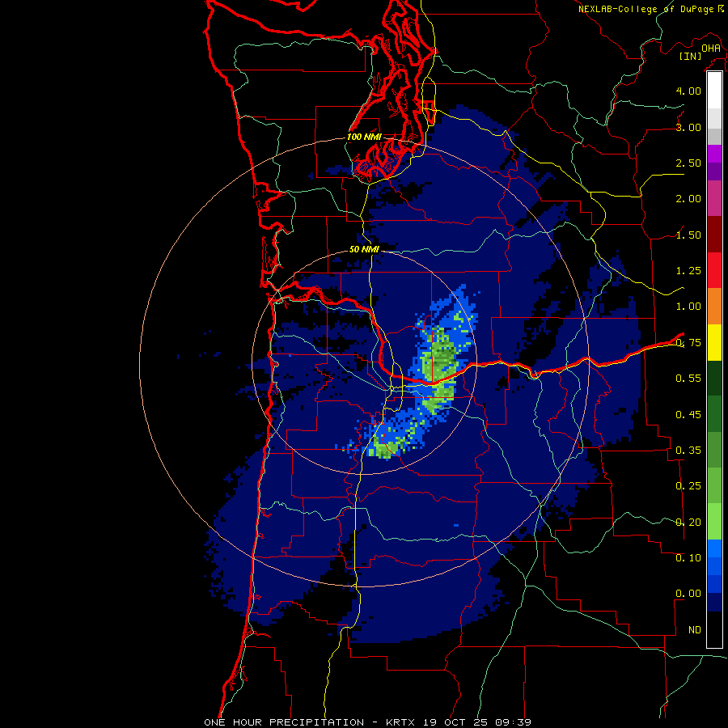The width and height of the screenshot is (728, 728).
Task: Click the ND legend label
Action: click(695, 630)
